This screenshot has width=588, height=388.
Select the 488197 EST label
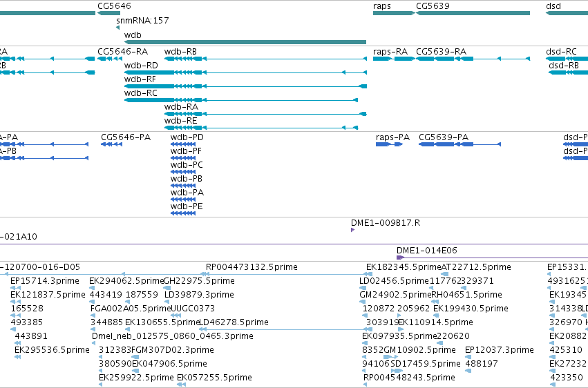482,364
